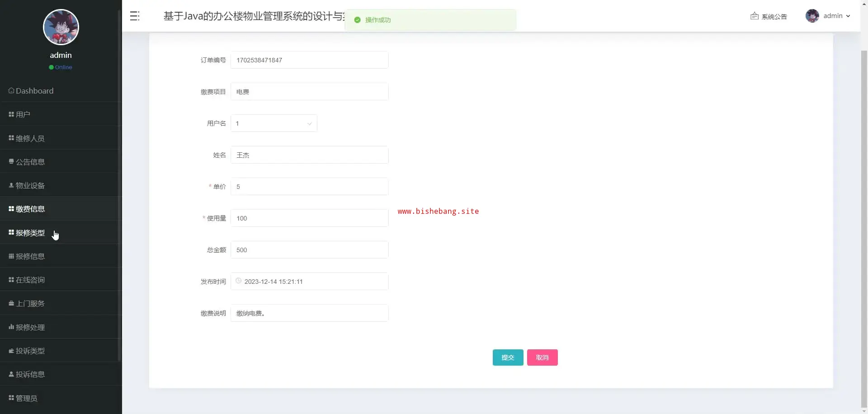Click the icon beside 公告信息

(x=11, y=161)
